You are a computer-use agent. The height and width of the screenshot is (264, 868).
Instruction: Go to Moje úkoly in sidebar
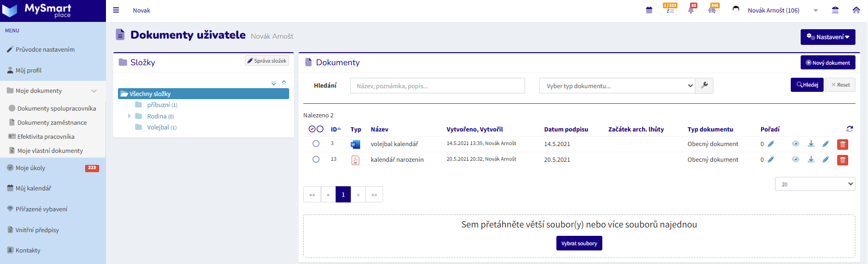[30, 168]
